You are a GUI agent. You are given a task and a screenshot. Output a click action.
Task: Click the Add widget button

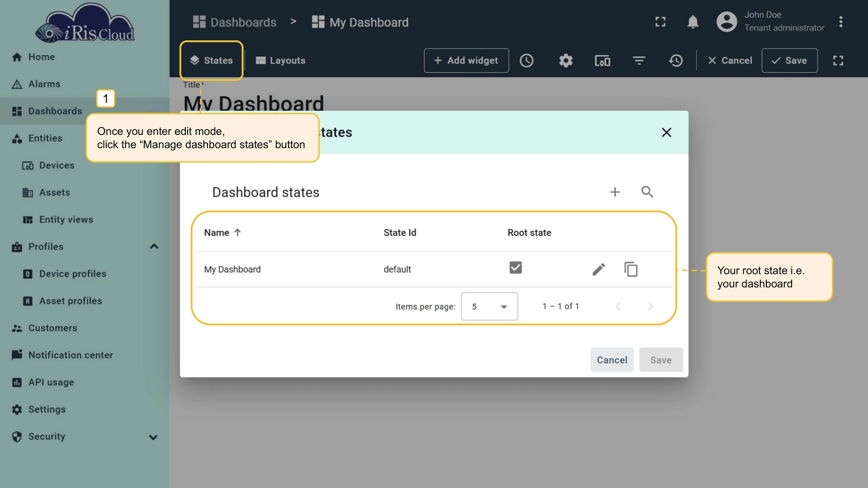pos(466,61)
